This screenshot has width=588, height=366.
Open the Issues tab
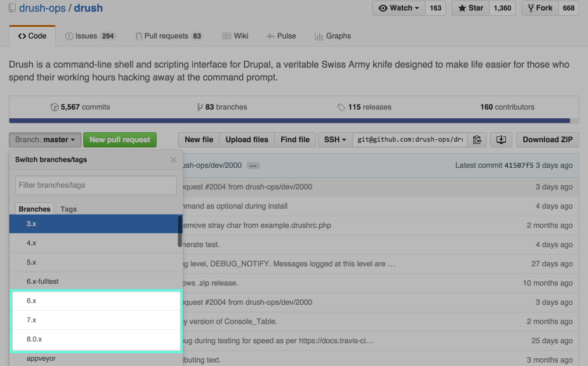pyautogui.click(x=90, y=36)
